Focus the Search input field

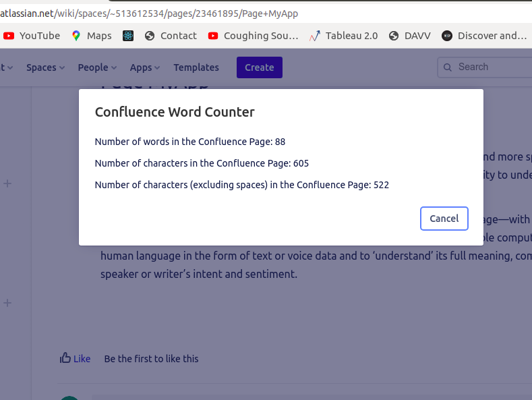click(485, 67)
